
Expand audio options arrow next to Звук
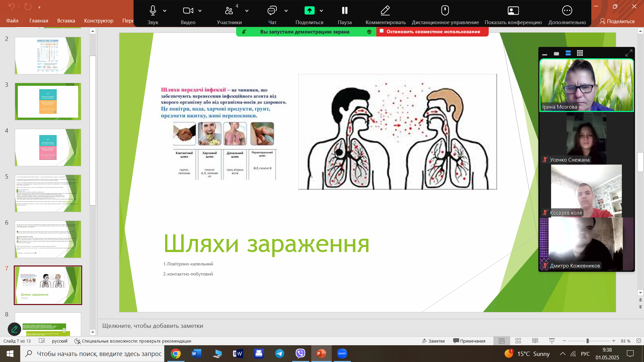click(x=165, y=11)
